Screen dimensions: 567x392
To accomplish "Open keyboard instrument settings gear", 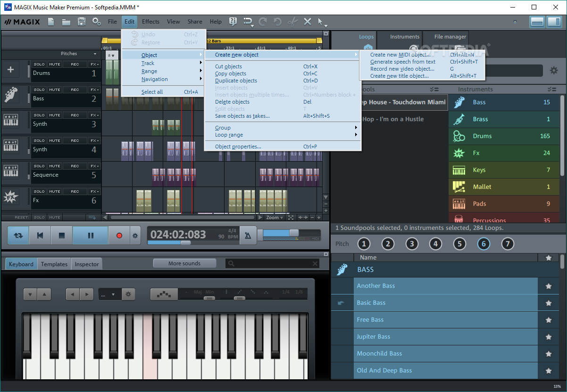I will pos(128,294).
